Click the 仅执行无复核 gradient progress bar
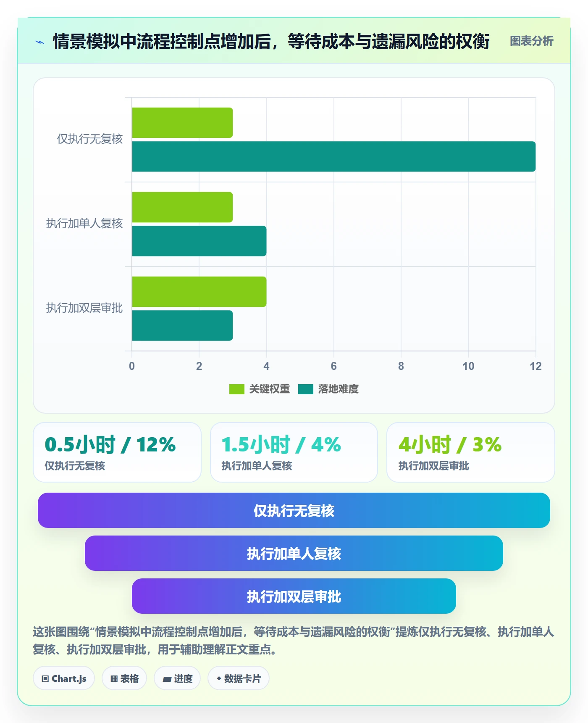This screenshot has height=723, width=588. [294, 510]
